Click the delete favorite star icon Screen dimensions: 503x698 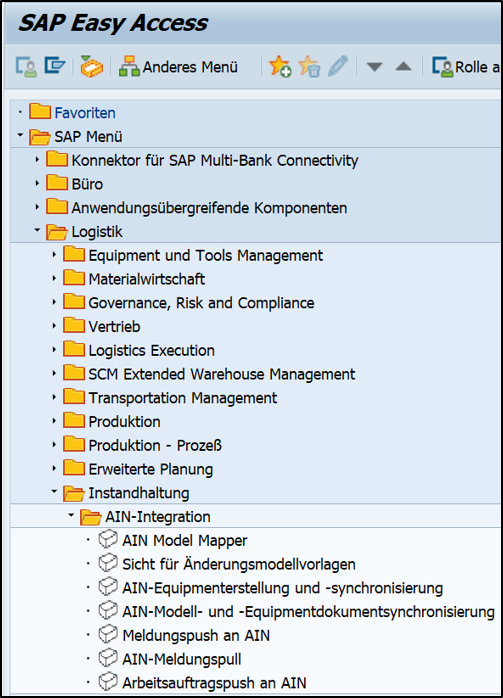pyautogui.click(x=309, y=67)
